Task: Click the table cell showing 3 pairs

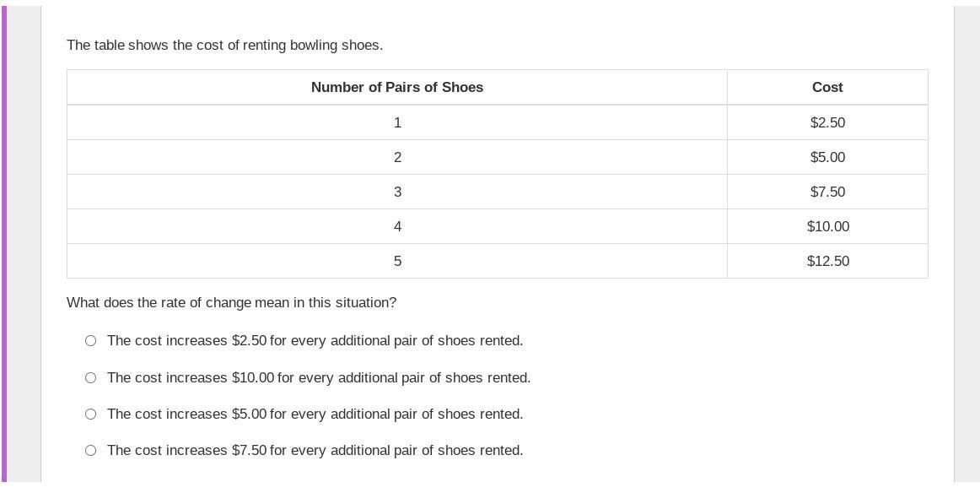Action: [x=397, y=192]
